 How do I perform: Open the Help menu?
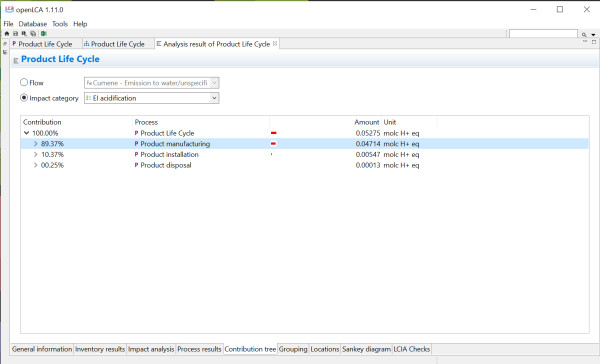pos(80,24)
